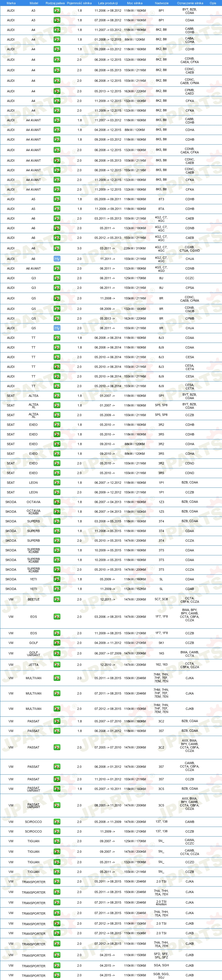Click the BEETLE model cell
222x980 pixels.
pos(33,600)
